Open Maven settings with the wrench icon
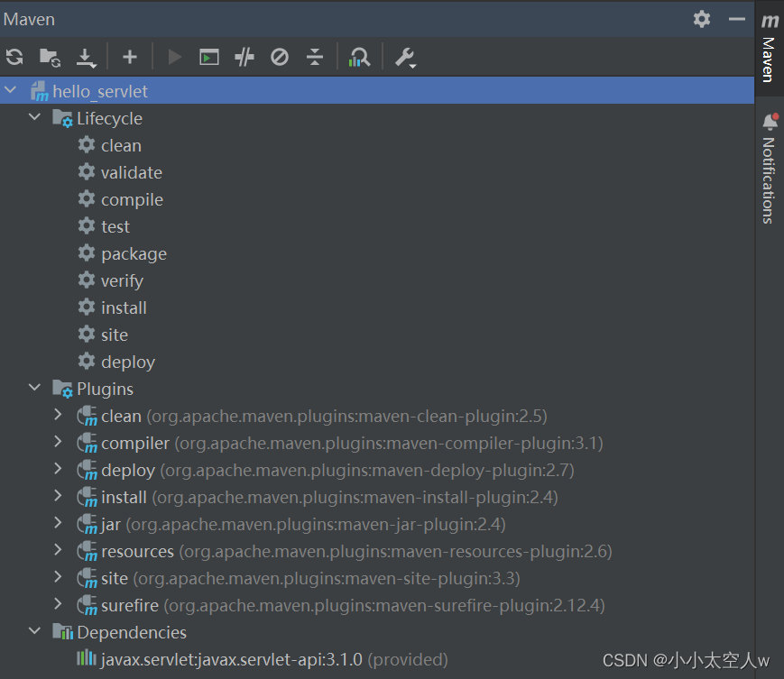The width and height of the screenshot is (784, 679). coord(405,57)
